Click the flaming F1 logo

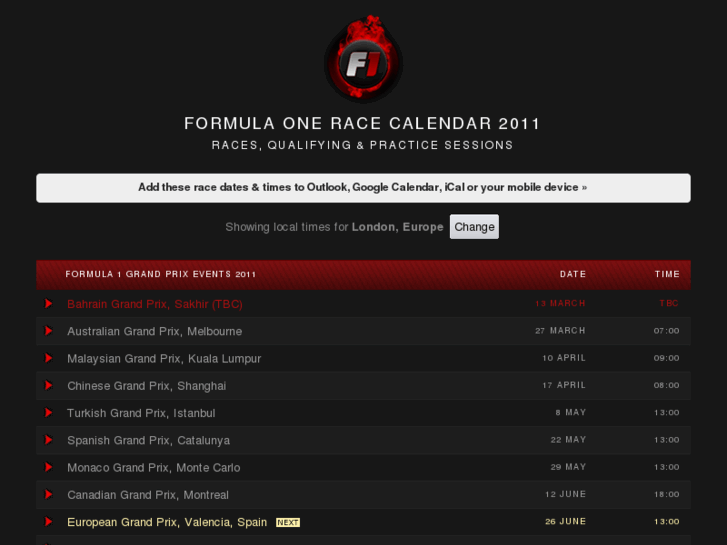pyautogui.click(x=363, y=59)
